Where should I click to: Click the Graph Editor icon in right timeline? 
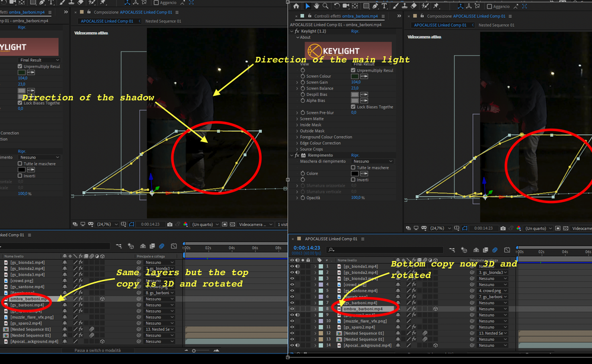coord(507,250)
